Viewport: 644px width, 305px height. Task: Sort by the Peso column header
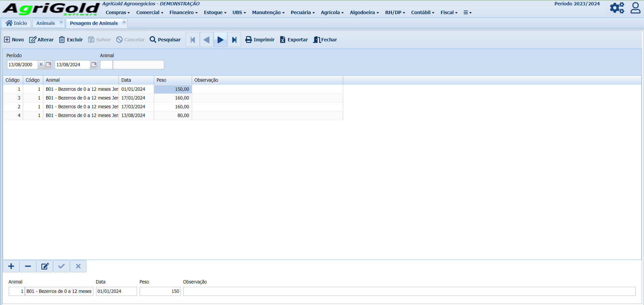[173, 80]
